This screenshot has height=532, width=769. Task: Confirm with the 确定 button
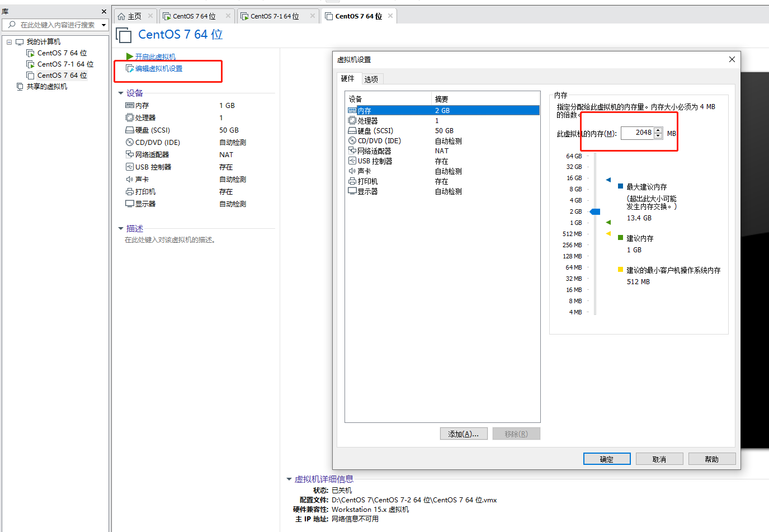coord(607,459)
